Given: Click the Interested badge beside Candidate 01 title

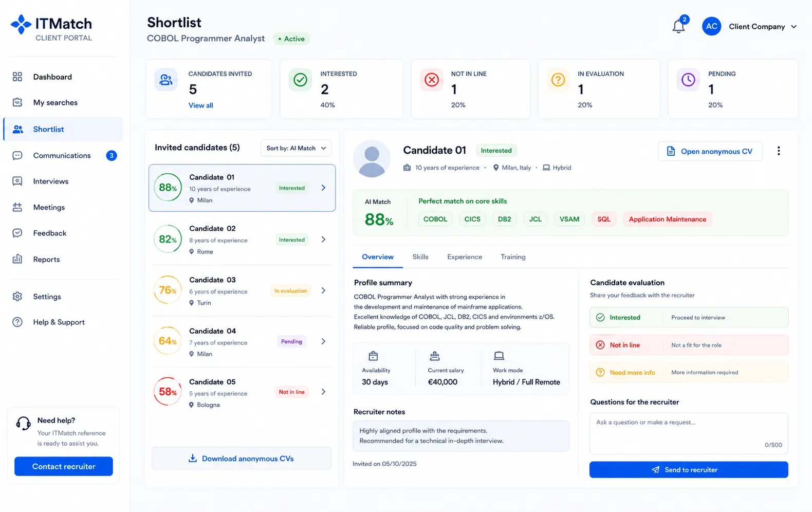Looking at the screenshot, I should (x=496, y=151).
